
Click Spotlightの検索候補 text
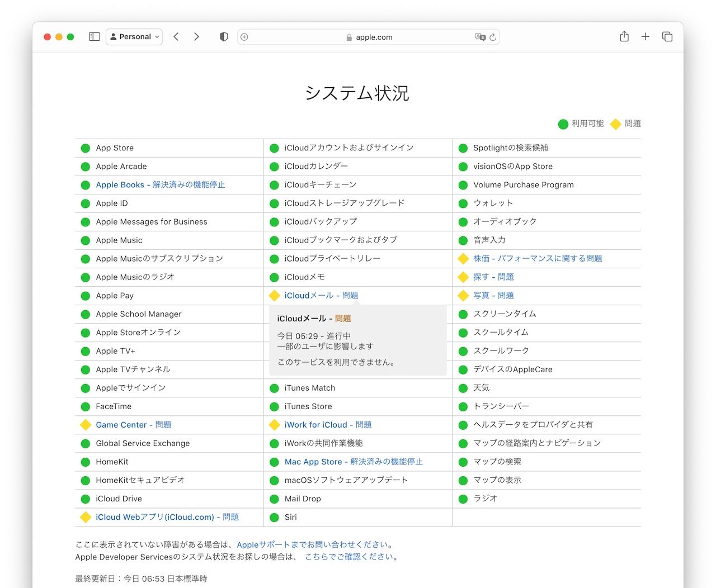pyautogui.click(x=511, y=148)
